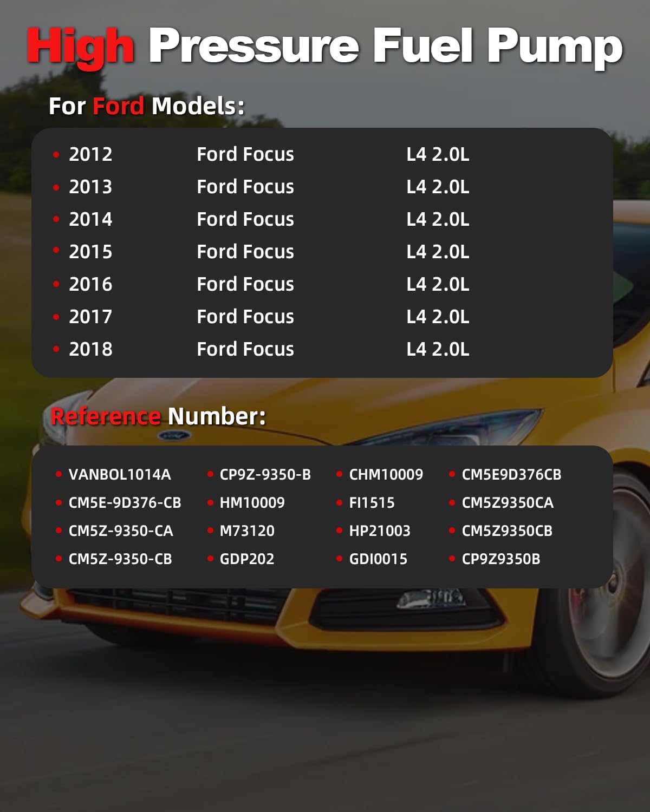The height and width of the screenshot is (812, 650).
Task: Select the 2018 year entry
Action: pyautogui.click(x=90, y=349)
